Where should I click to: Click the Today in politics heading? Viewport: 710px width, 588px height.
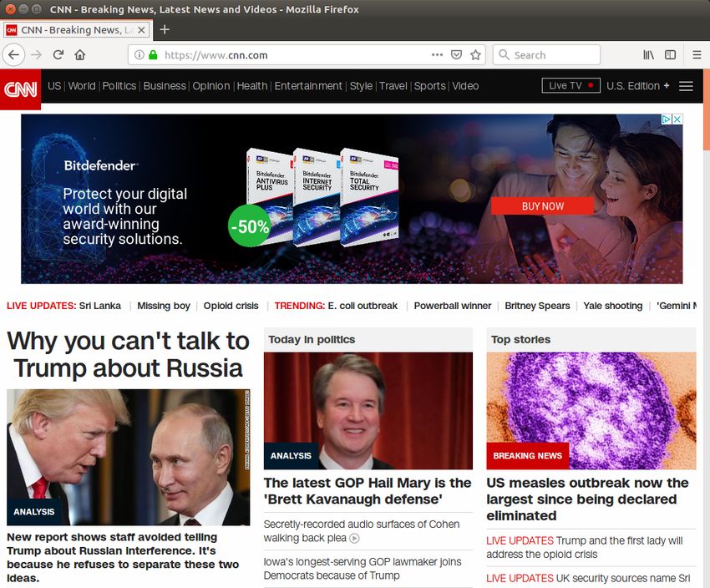[312, 339]
